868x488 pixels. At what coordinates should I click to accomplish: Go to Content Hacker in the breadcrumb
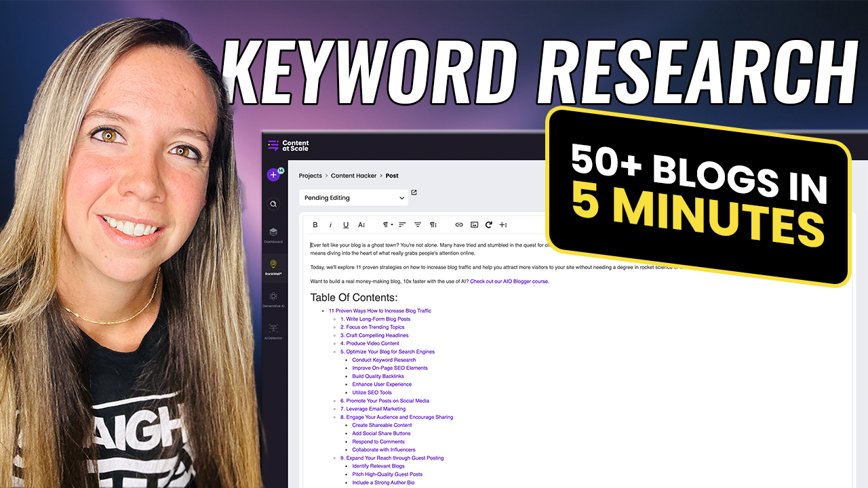tap(353, 176)
